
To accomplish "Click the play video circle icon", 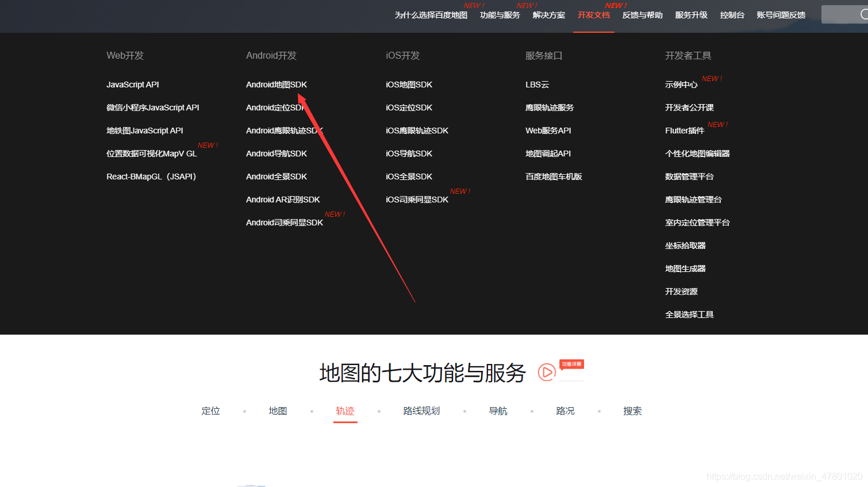I will [547, 372].
